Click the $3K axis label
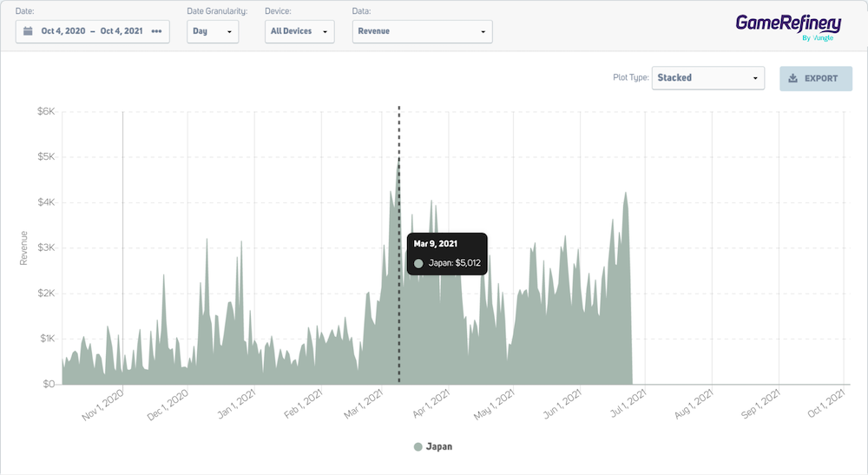Image resolution: width=868 pixels, height=475 pixels. [46, 247]
